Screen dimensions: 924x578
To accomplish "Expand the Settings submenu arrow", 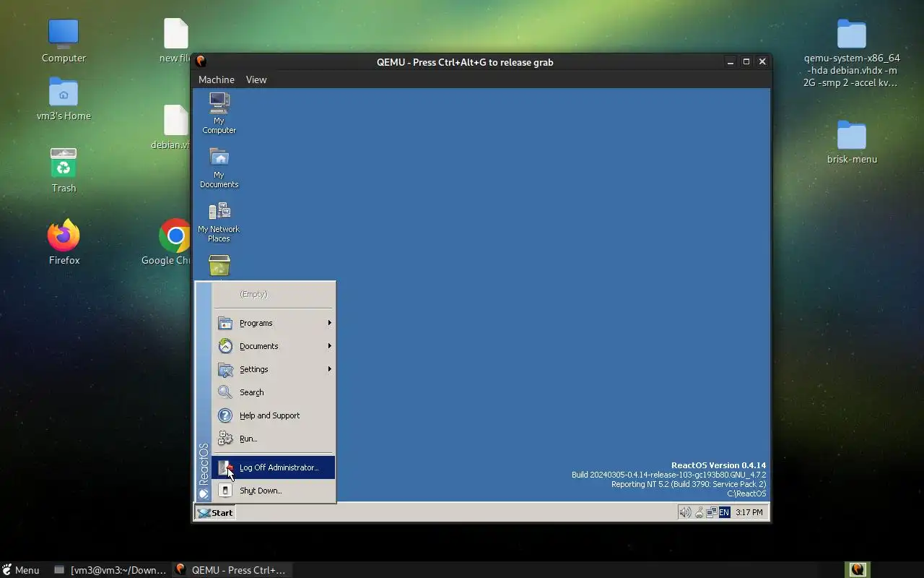I will (329, 369).
